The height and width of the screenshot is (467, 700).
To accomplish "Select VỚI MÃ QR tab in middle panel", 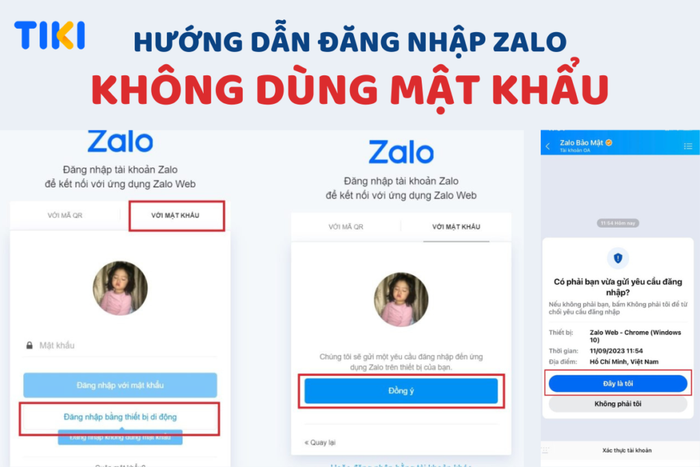I will tap(346, 227).
